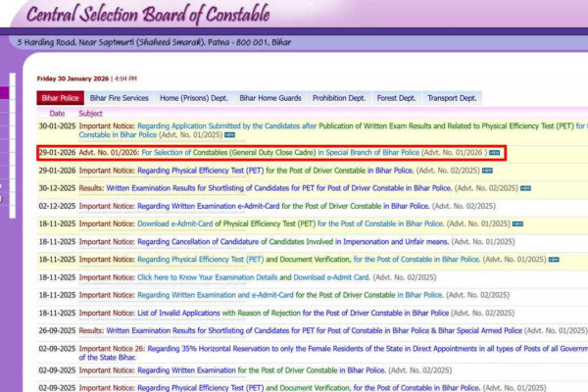The width and height of the screenshot is (588, 392).
Task: Click NEW badge beside Download e-Admit-Card PET row
Action: pyautogui.click(x=517, y=223)
